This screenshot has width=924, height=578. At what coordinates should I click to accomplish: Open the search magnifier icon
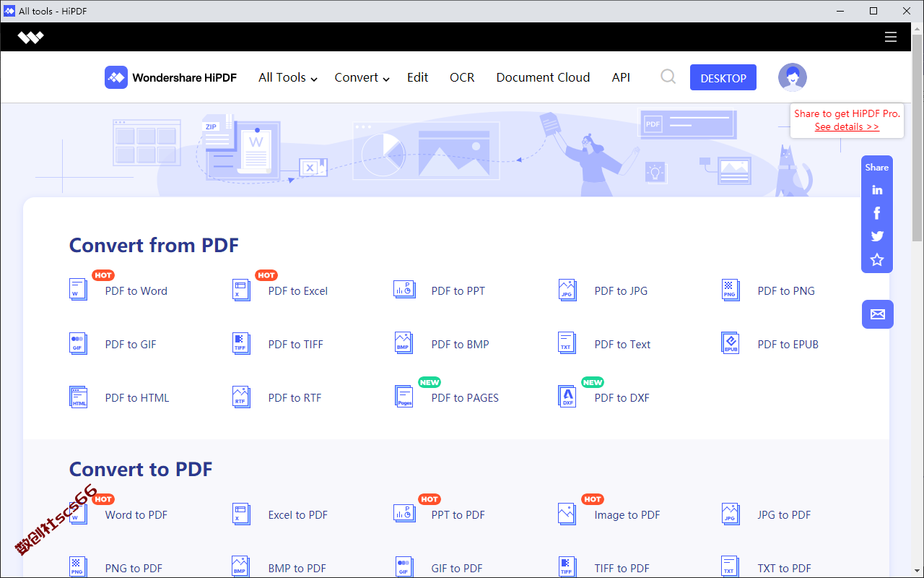tap(668, 77)
